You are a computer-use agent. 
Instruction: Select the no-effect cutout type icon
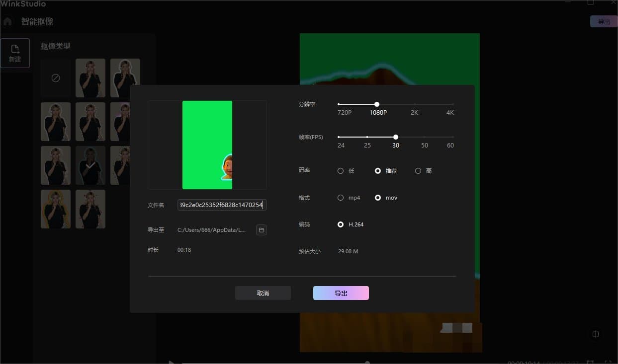[x=56, y=78]
